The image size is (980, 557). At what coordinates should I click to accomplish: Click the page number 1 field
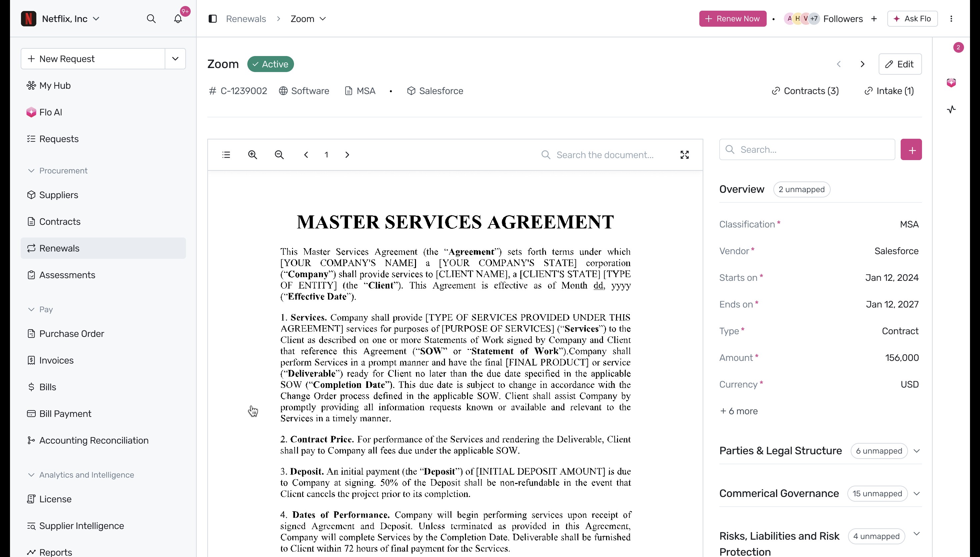tap(326, 154)
